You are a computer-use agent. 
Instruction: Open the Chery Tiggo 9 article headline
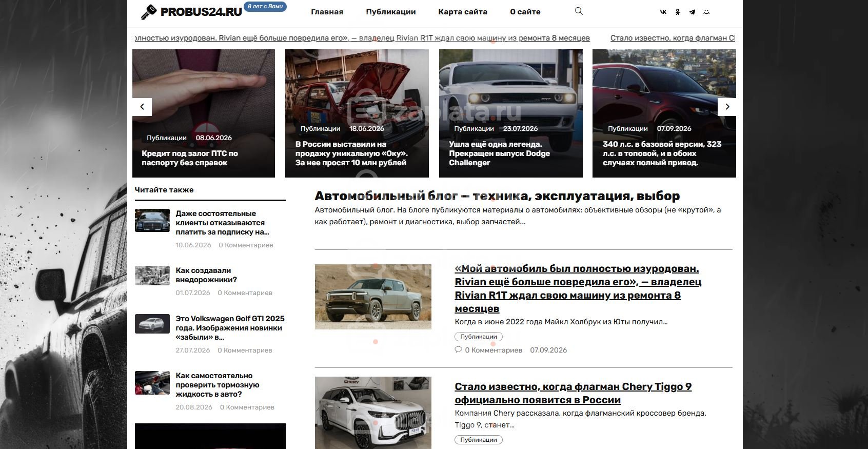[573, 393]
